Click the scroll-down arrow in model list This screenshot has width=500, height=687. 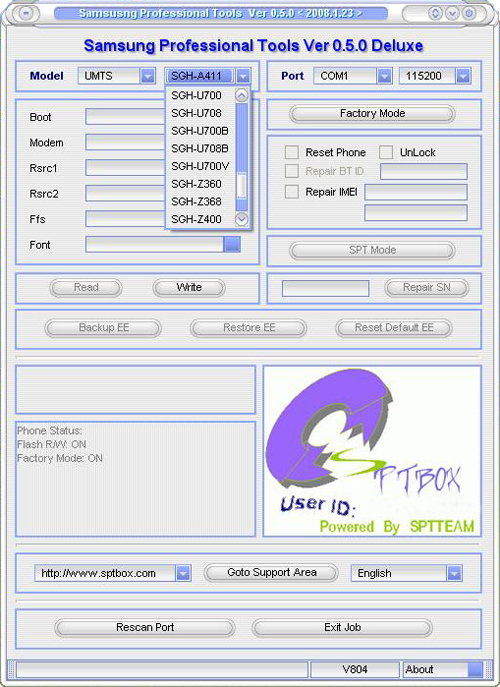click(241, 219)
